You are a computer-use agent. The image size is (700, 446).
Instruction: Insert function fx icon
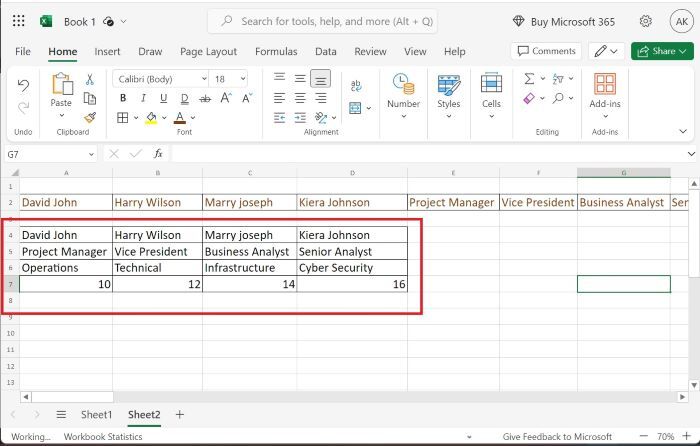click(158, 154)
